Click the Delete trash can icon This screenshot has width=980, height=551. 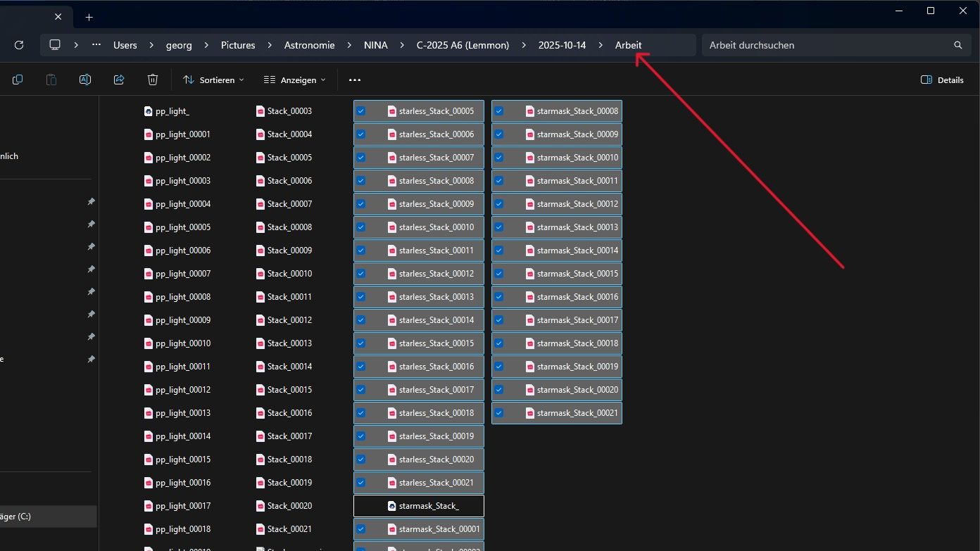[x=153, y=80]
